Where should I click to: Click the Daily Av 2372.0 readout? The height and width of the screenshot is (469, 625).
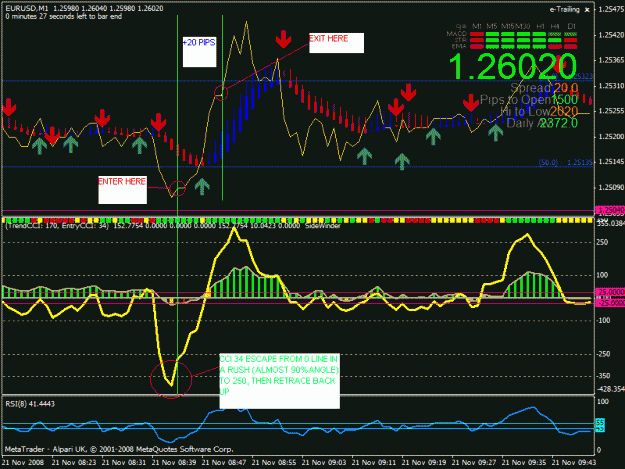[x=542, y=123]
